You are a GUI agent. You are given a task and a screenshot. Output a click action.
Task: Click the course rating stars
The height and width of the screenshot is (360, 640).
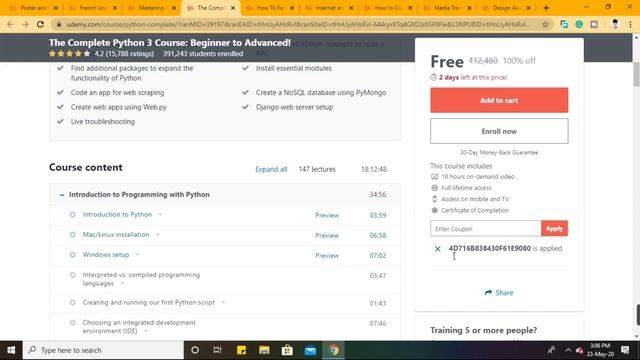[x=69, y=53]
